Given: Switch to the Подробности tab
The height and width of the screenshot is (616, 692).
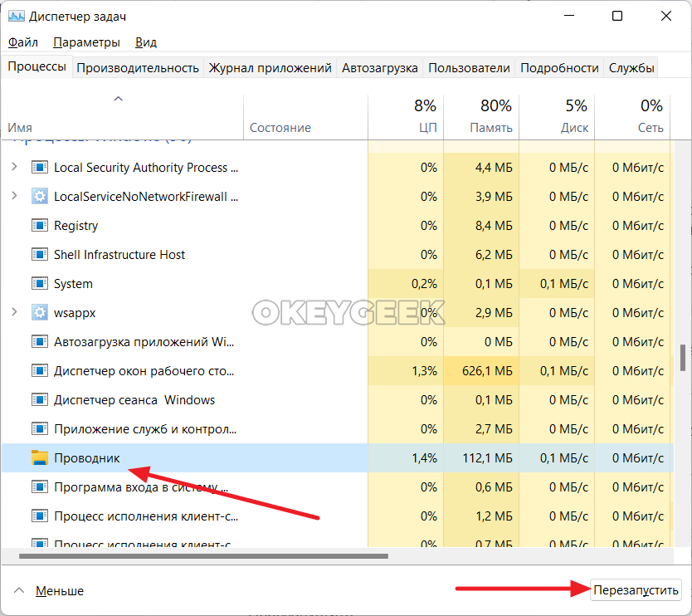Looking at the screenshot, I should pyautogui.click(x=559, y=68).
